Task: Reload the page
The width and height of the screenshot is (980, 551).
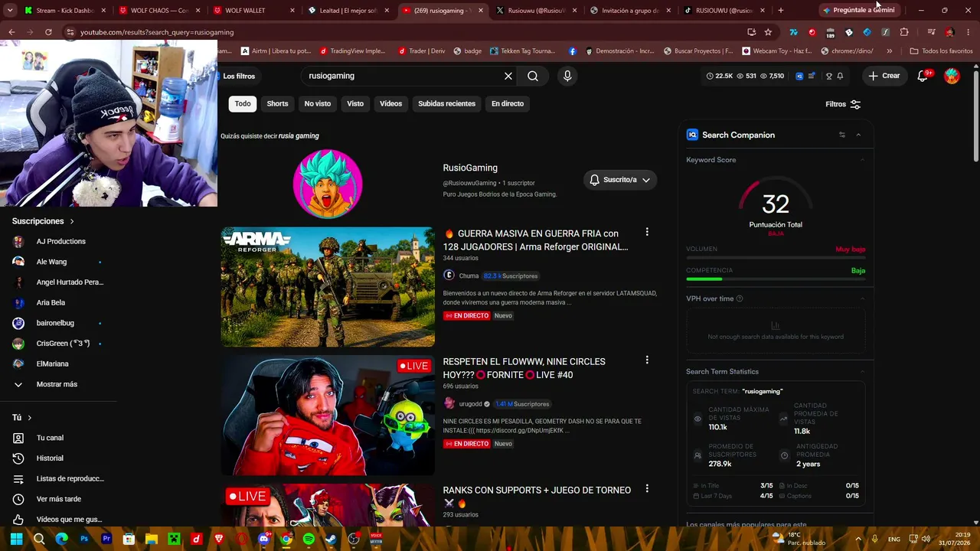Action: [x=48, y=32]
